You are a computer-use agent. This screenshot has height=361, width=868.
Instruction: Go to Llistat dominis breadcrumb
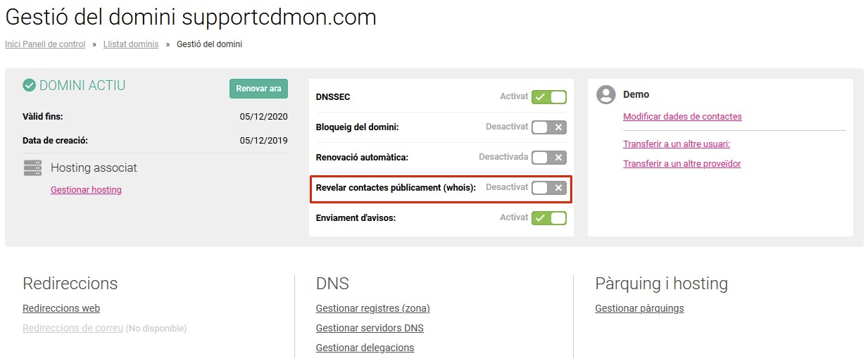pyautogui.click(x=131, y=44)
